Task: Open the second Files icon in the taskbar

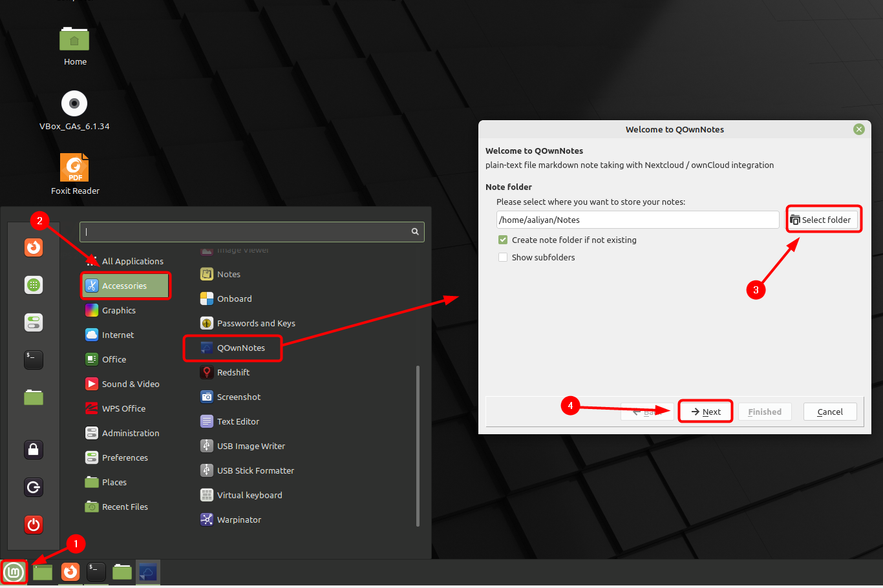Action: [x=122, y=572]
